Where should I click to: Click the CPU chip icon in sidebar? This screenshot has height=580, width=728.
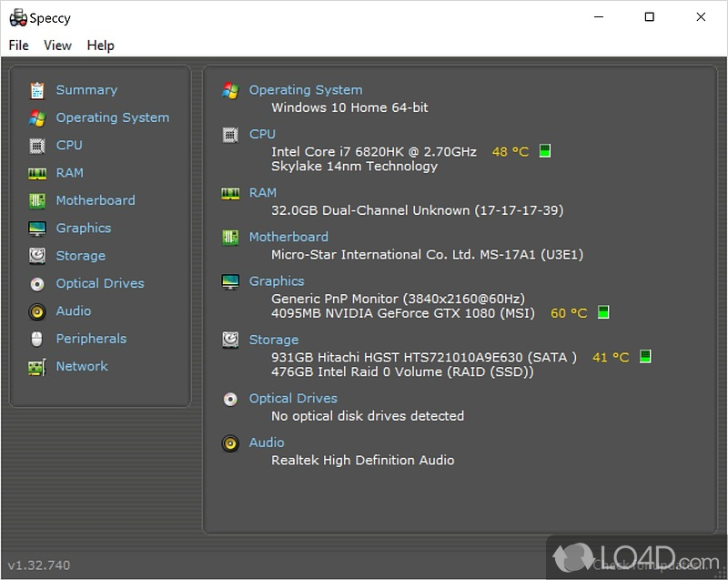(x=37, y=146)
